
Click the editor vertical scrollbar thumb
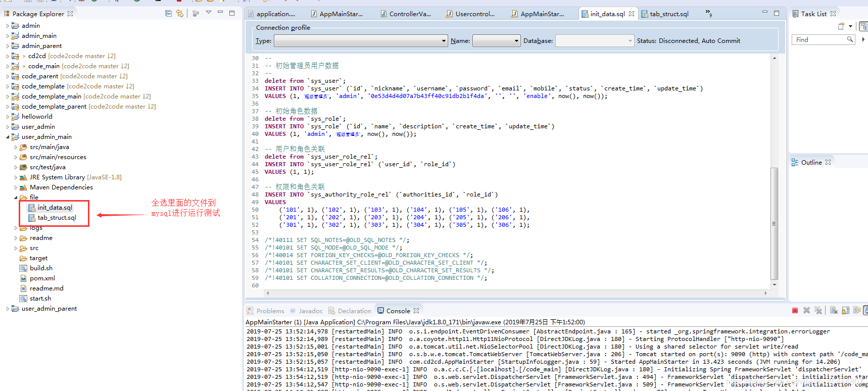pos(774,224)
